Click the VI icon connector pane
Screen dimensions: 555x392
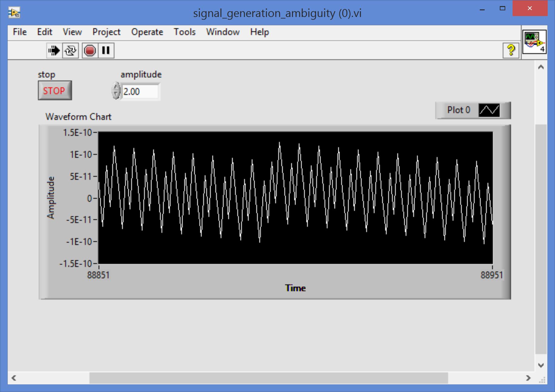[x=534, y=42]
